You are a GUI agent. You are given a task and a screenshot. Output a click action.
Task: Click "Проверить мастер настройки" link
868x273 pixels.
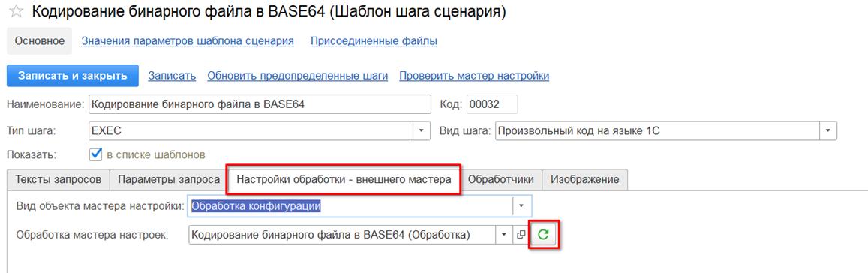474,76
